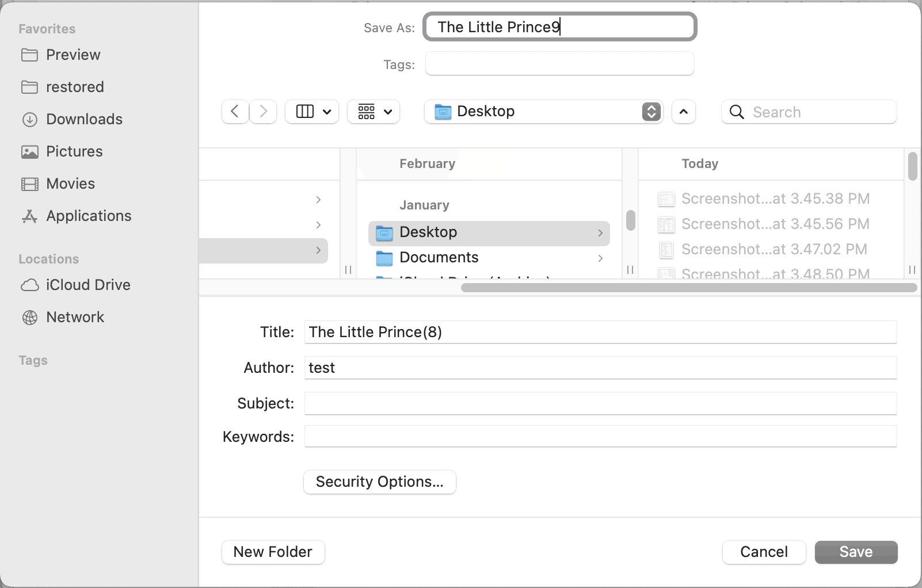
Task: Open the column view mode dropdown
Action: (x=312, y=112)
